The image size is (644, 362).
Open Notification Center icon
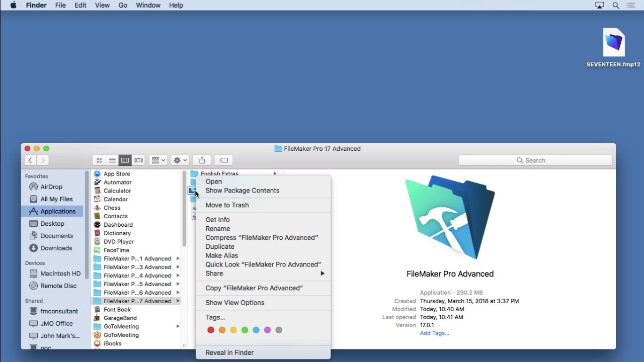(631, 5)
